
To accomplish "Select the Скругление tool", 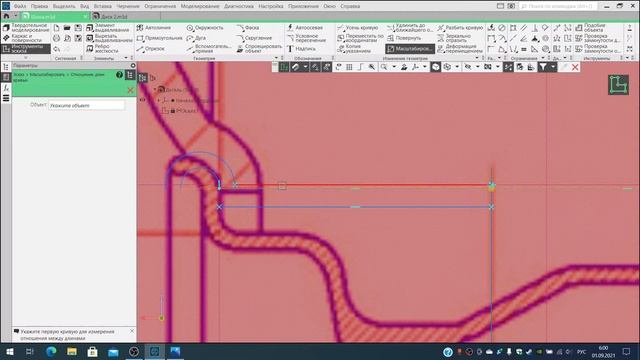I will pos(254,38).
